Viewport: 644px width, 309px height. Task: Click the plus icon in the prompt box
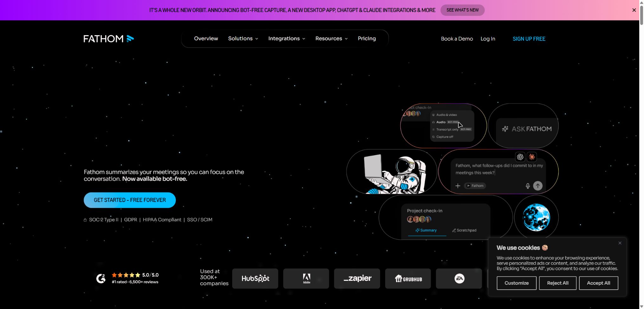pos(458,186)
